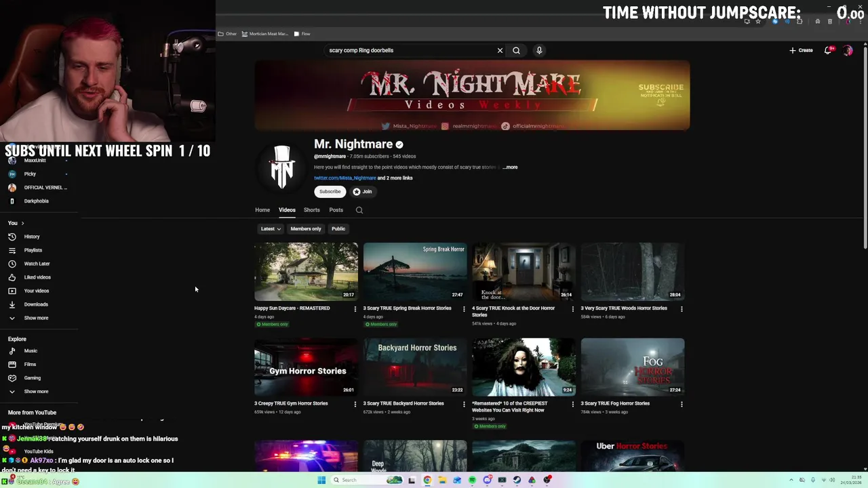Click the Windows Start button
Screen dimensions: 868x488
(x=321, y=480)
